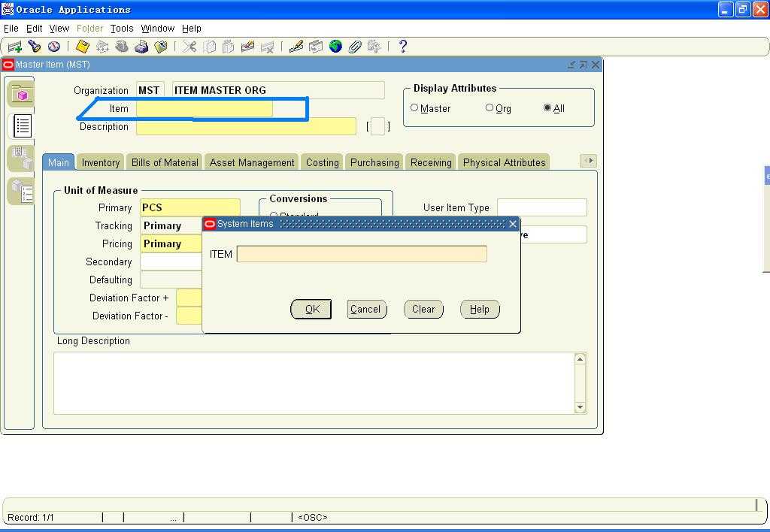
Task: Click the Cut scissors icon
Action: [189, 47]
